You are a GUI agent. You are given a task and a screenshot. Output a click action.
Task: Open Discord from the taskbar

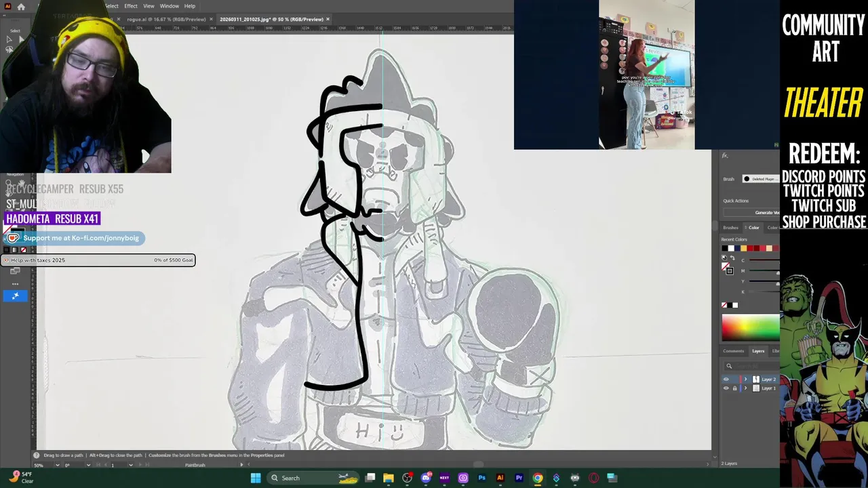pos(426,478)
